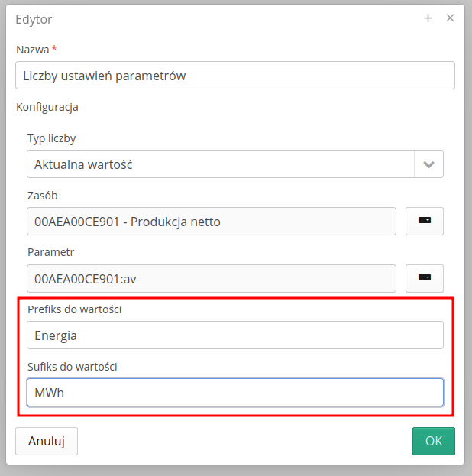The image size is (472, 476).
Task: Click the 'Sufiks do wartości' label
Action: (x=72, y=367)
